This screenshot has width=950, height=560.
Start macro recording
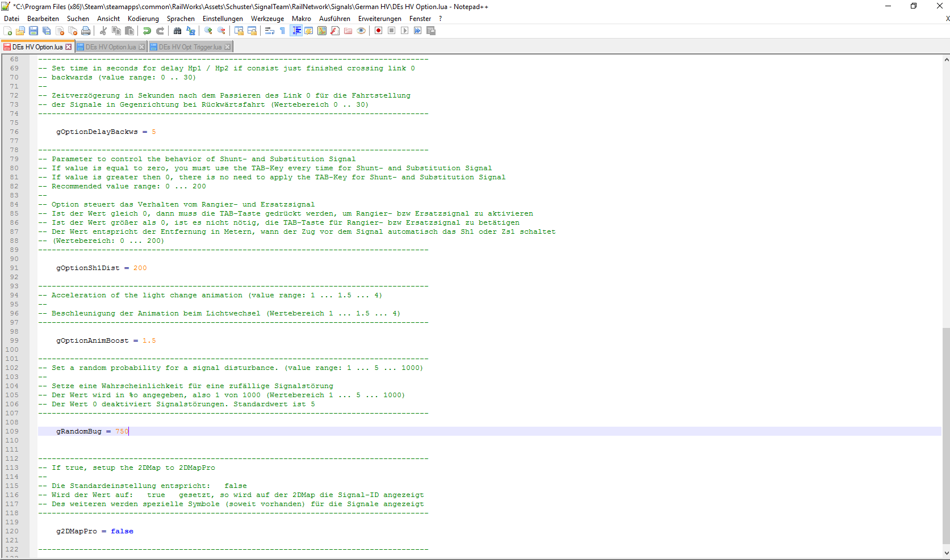coord(379,31)
